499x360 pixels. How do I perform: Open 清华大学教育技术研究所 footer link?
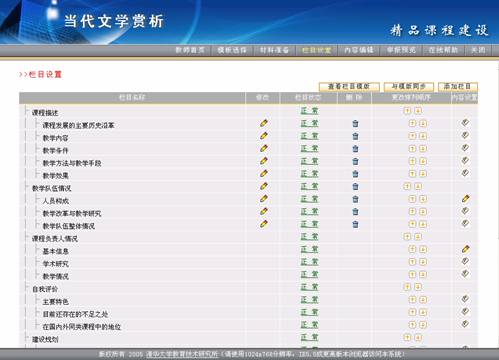tap(182, 354)
